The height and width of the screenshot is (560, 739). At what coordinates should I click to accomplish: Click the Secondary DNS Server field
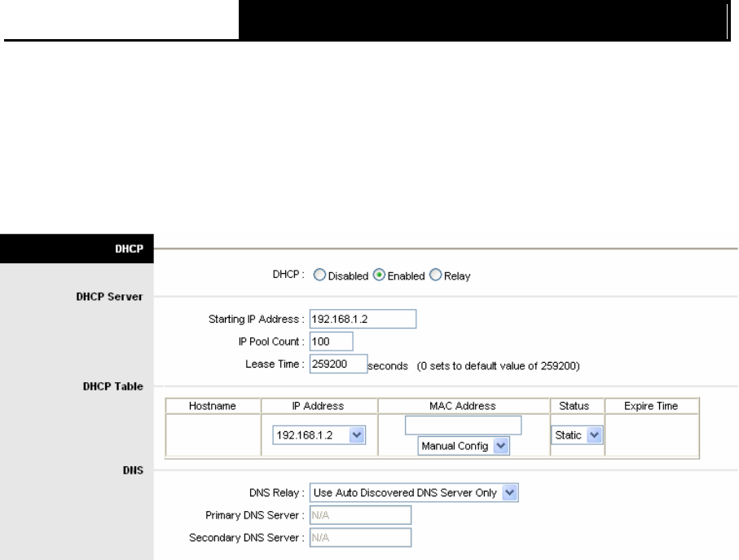(361, 537)
